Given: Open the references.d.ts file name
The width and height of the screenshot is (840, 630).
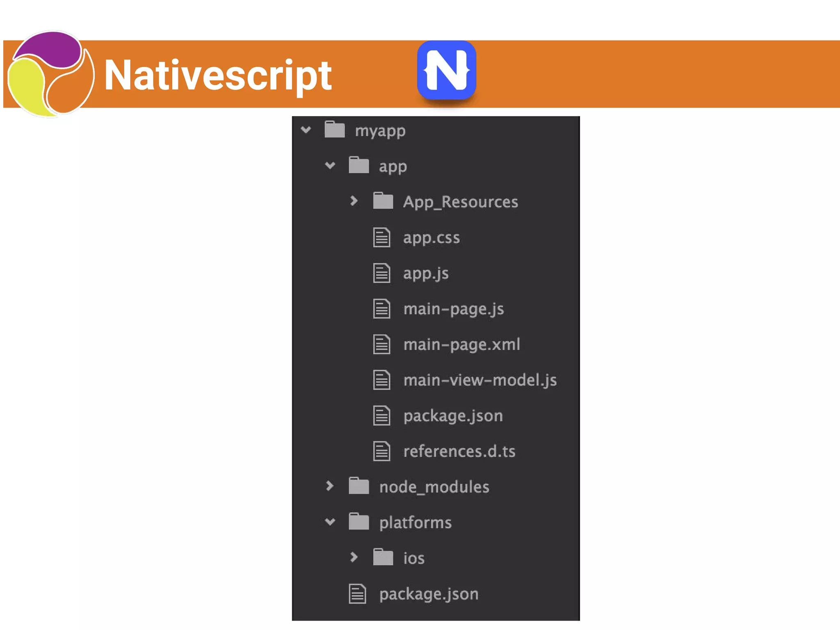Looking at the screenshot, I should tap(459, 451).
